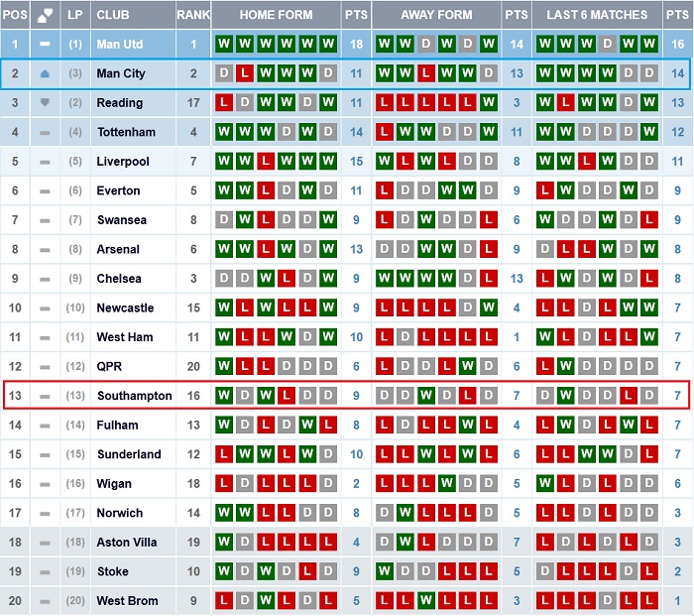
Task: Open the Stoke club link
Action: pyautogui.click(x=112, y=571)
